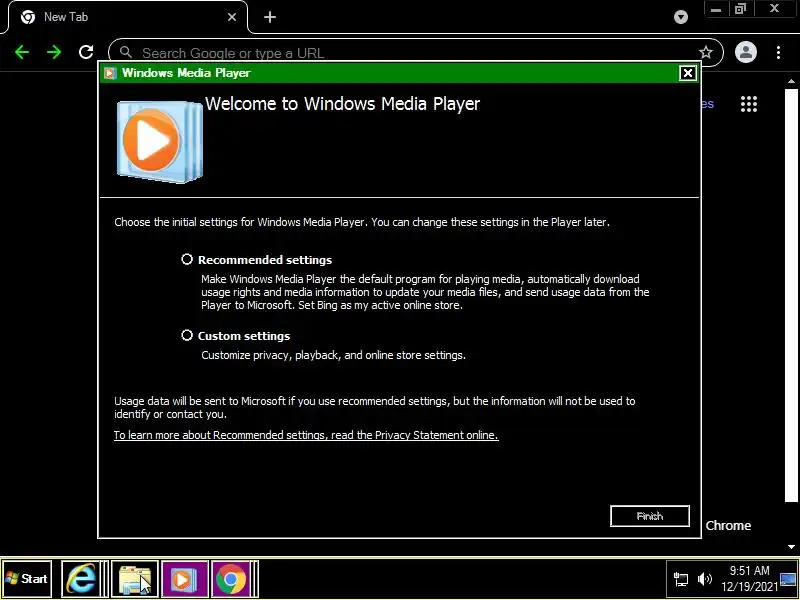Click the Chrome address search field
Image resolution: width=800 pixels, height=600 pixels.
pos(416,53)
